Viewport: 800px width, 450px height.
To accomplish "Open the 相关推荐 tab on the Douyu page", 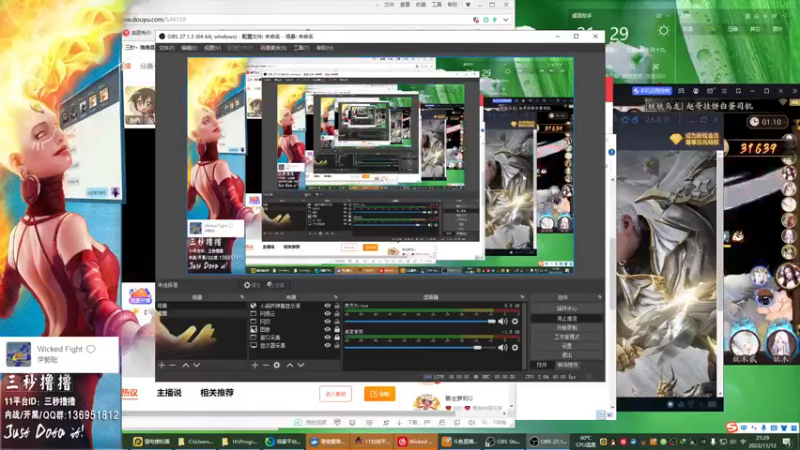I will (217, 393).
